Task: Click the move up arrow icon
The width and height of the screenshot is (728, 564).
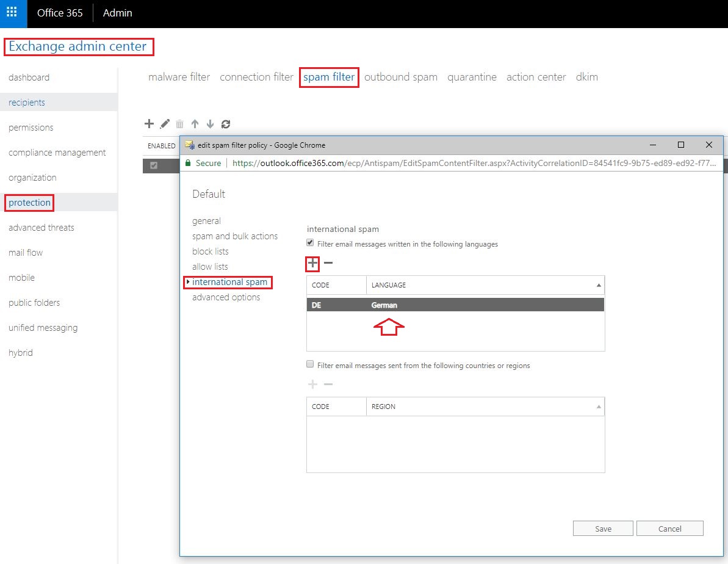Action: point(195,124)
